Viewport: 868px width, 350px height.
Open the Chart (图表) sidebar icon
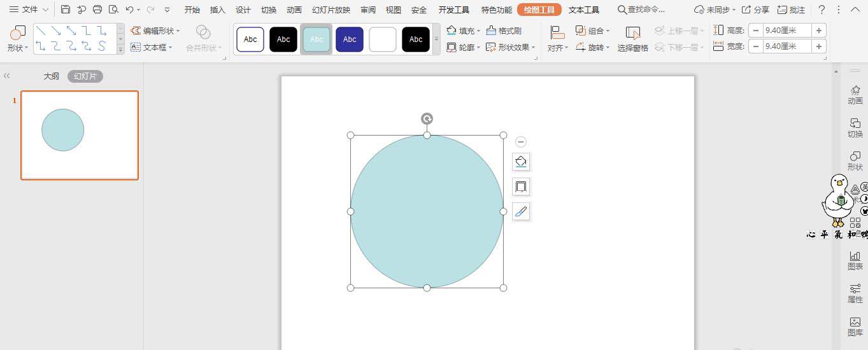[855, 260]
